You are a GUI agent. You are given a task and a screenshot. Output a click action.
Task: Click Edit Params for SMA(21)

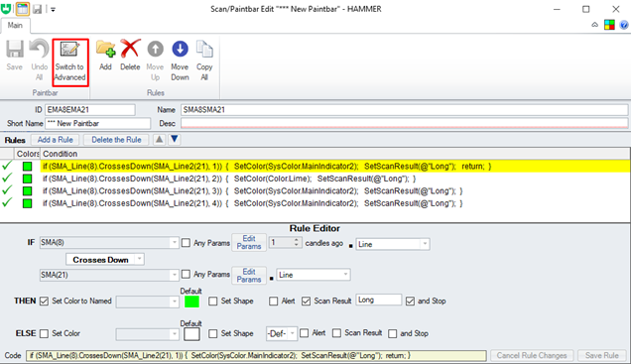coord(249,275)
